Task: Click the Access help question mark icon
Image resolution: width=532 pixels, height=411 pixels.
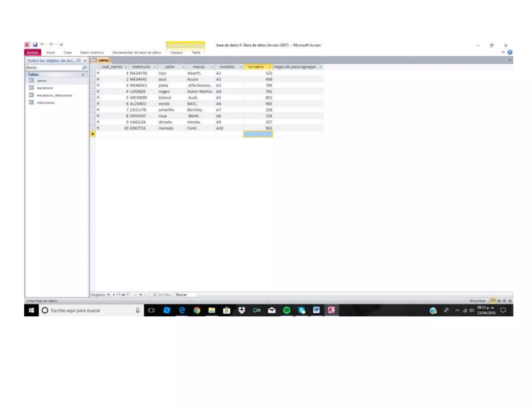Action: 510,52
